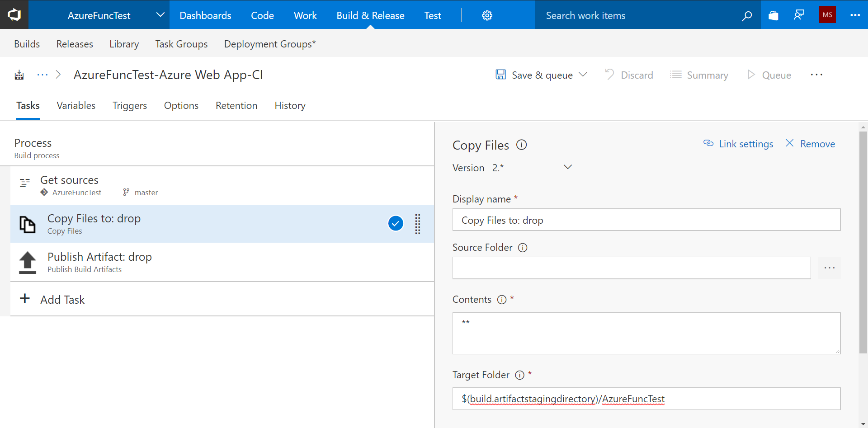Open the MS user avatar menu
The image size is (868, 428).
[827, 15]
